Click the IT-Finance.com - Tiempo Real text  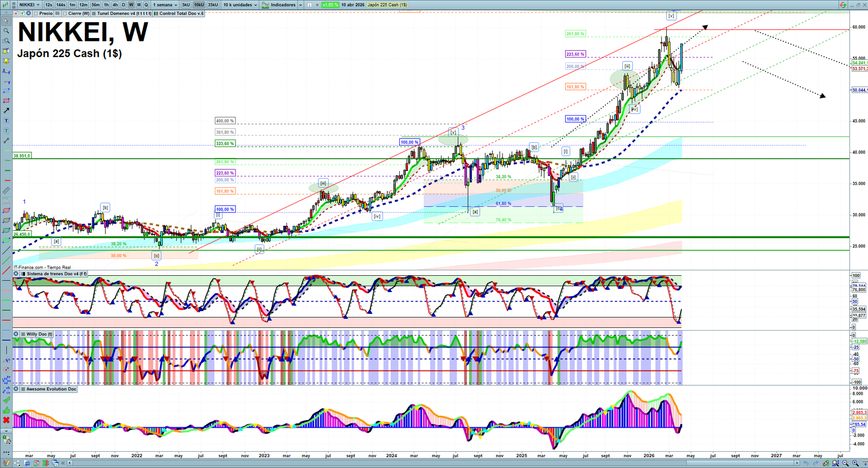[42, 267]
